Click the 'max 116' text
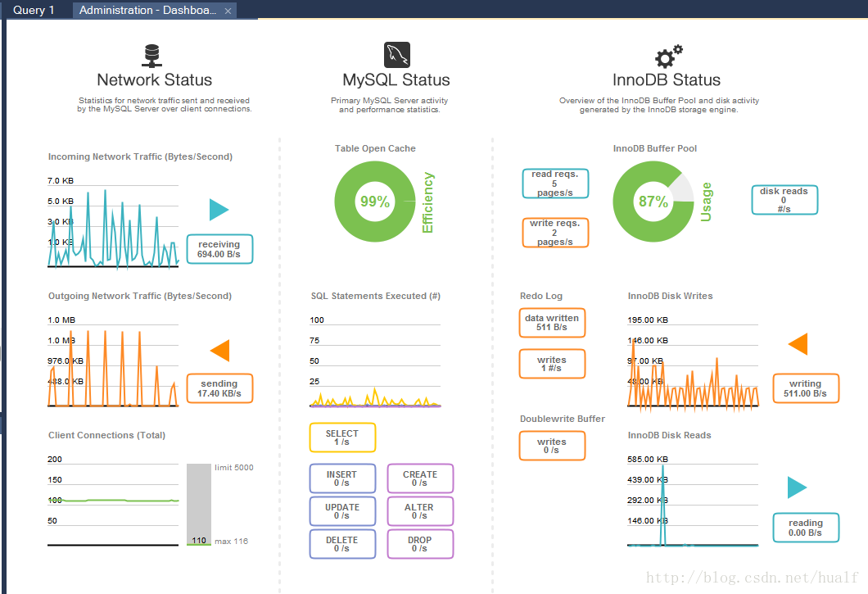This screenshot has height=594, width=868. tap(232, 542)
